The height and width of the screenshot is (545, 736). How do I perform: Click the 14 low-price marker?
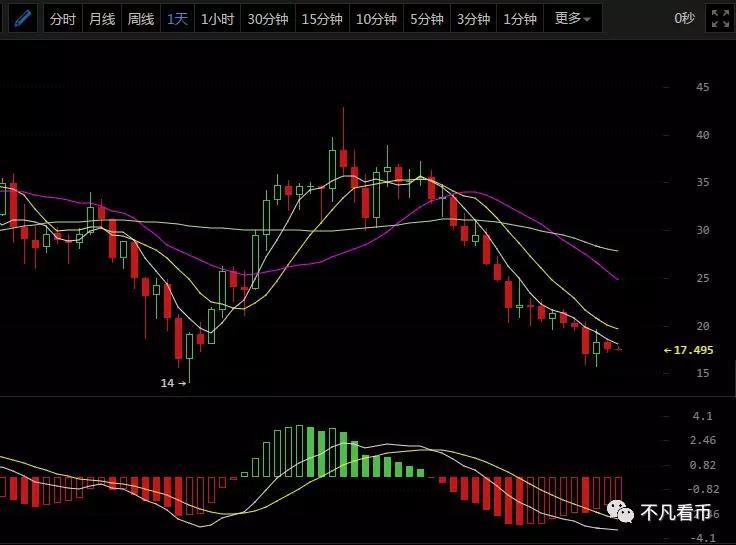coord(173,383)
